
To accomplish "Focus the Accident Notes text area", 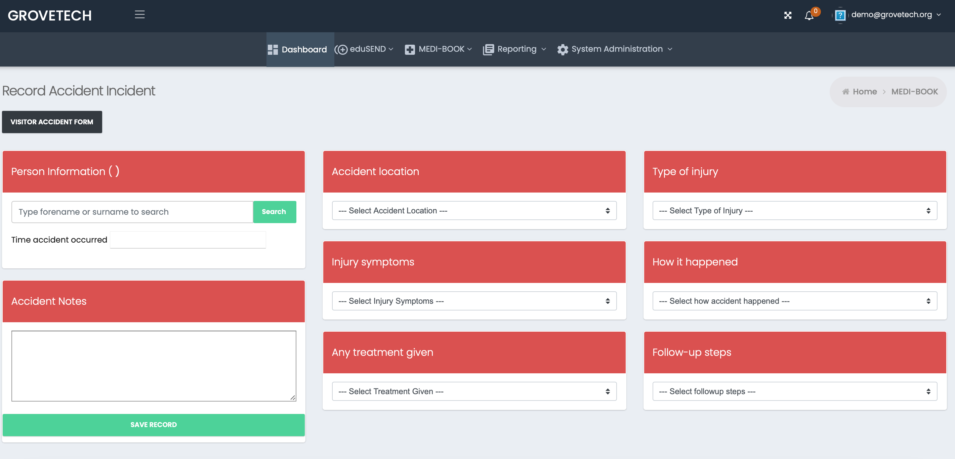I will (x=153, y=366).
